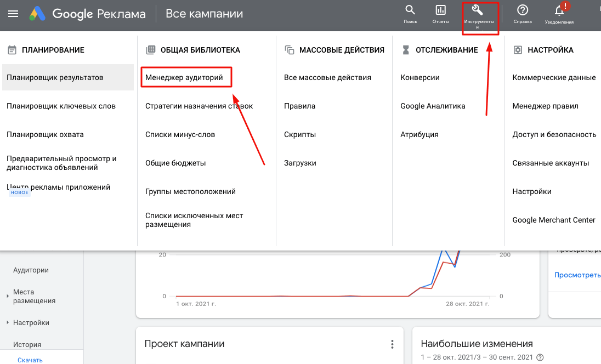
Task: Click the Наибольшие изменения heading
Action: 477,344
